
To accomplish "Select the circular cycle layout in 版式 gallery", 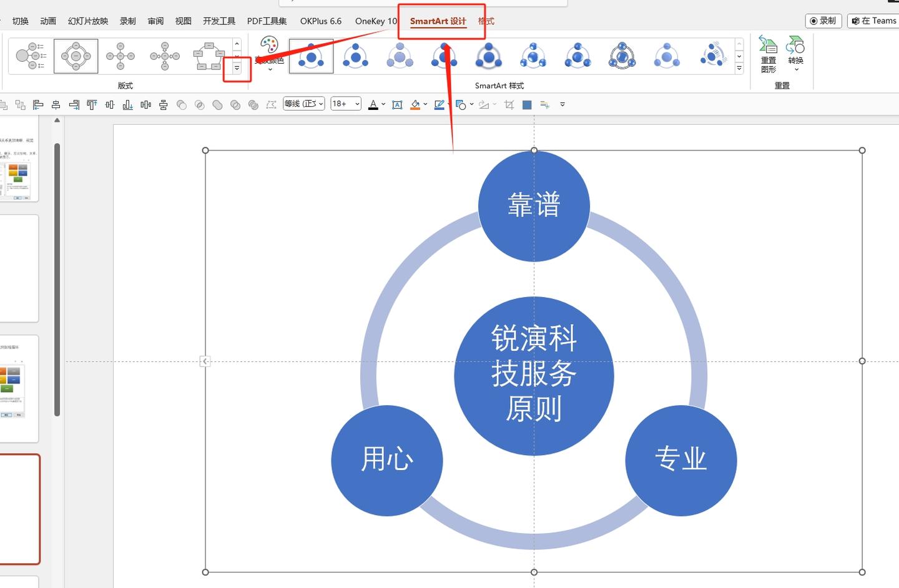I will click(x=76, y=56).
